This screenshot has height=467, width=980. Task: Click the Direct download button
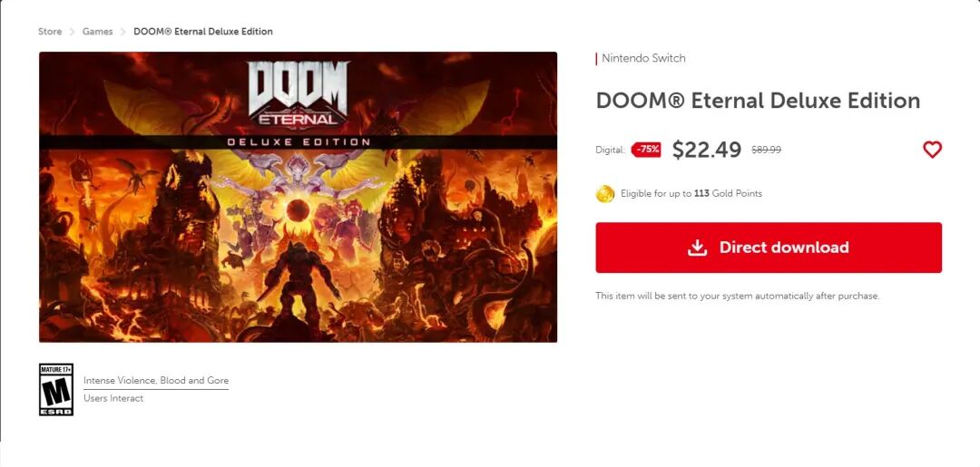tap(769, 248)
